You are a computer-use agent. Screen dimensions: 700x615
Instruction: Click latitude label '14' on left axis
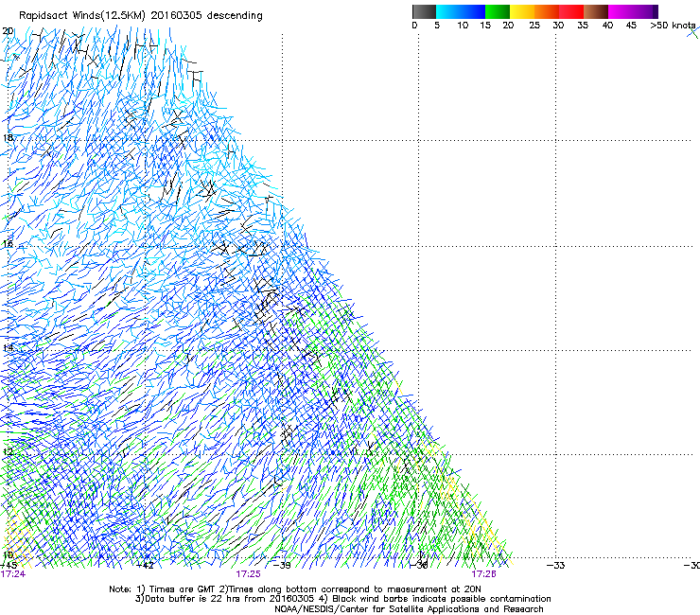[8, 347]
